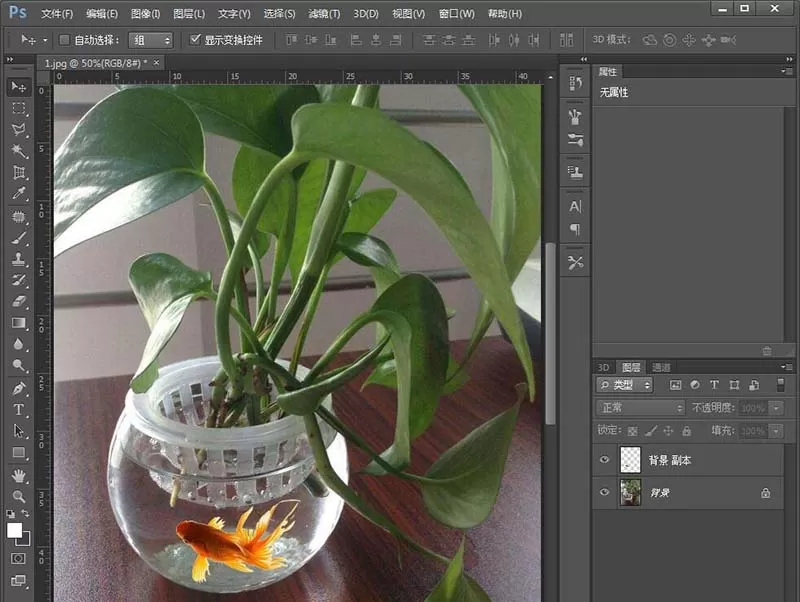The image size is (800, 602).
Task: Toggle lock transparent pixels
Action: click(633, 431)
